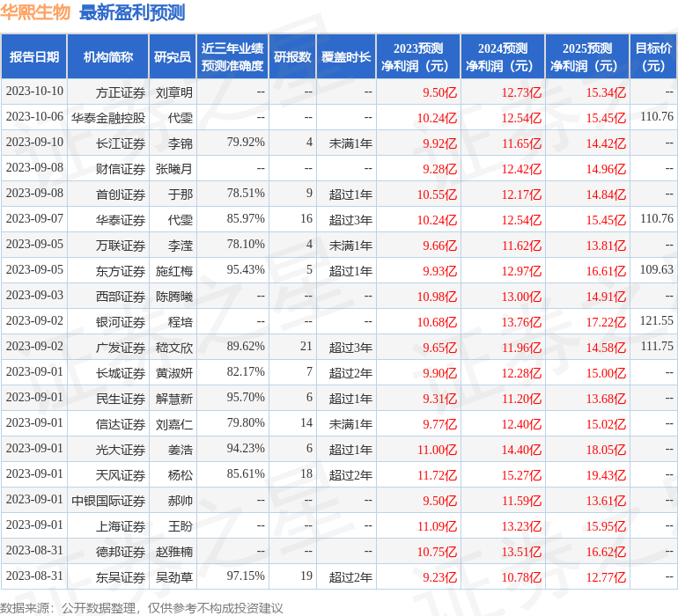Click researcher 陈腾曦
This screenshot has height=616, width=678.
pyautogui.click(x=173, y=297)
